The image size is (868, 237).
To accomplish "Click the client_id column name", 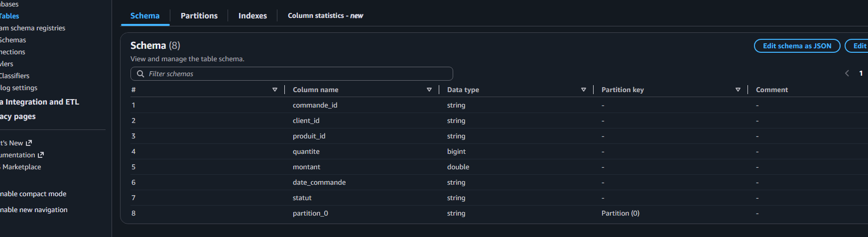I will [x=306, y=120].
